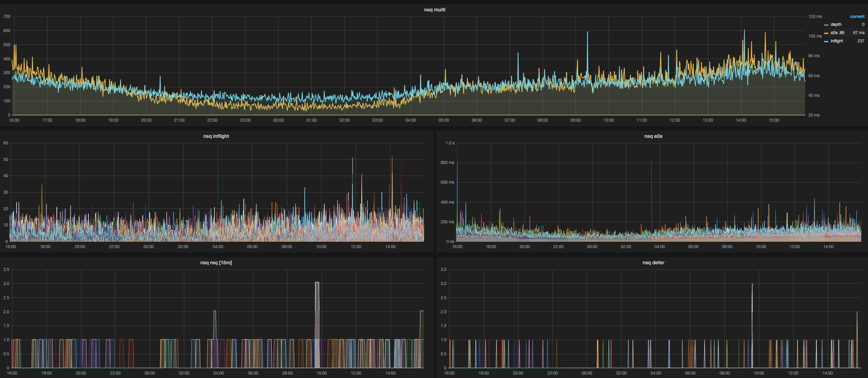
Task: Click the 00:00 label on nsq multi axis
Action: click(x=278, y=120)
